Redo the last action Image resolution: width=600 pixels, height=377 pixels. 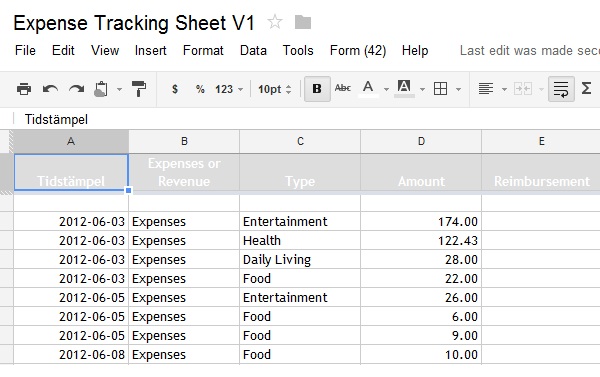[77, 89]
